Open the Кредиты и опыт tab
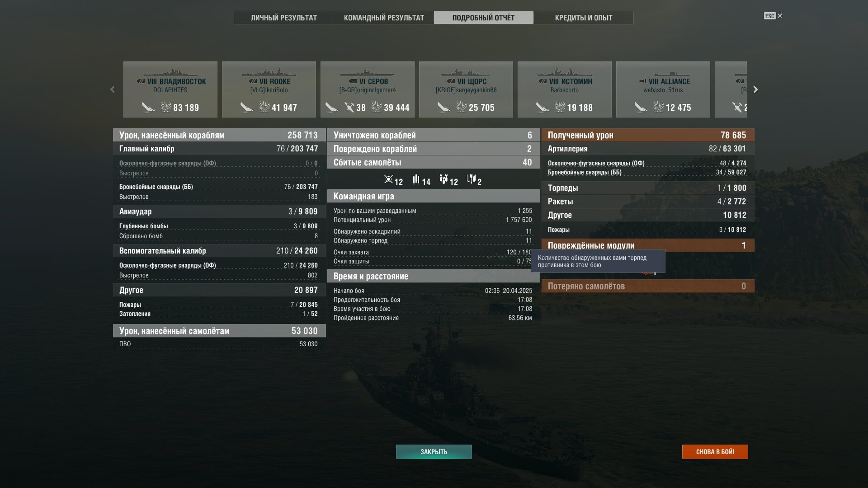Screen dimensions: 868x488 click(583, 18)
